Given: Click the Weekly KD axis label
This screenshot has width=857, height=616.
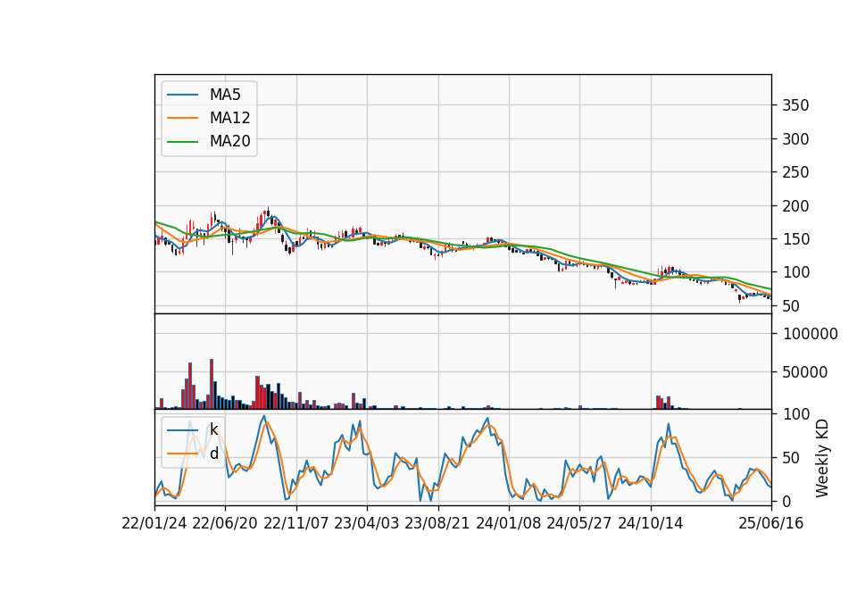Looking at the screenshot, I should point(822,458).
